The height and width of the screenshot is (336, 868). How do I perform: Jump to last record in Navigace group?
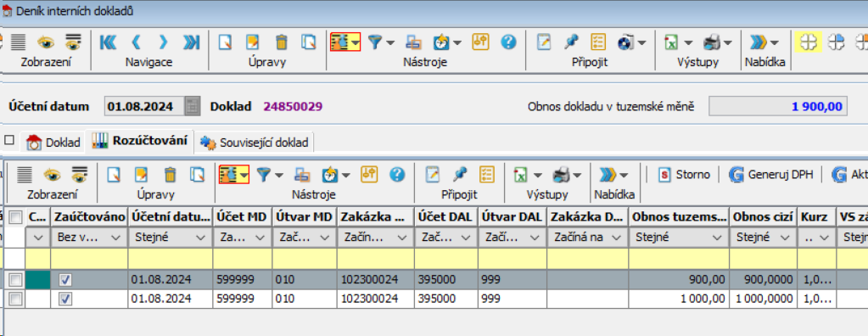tap(192, 42)
